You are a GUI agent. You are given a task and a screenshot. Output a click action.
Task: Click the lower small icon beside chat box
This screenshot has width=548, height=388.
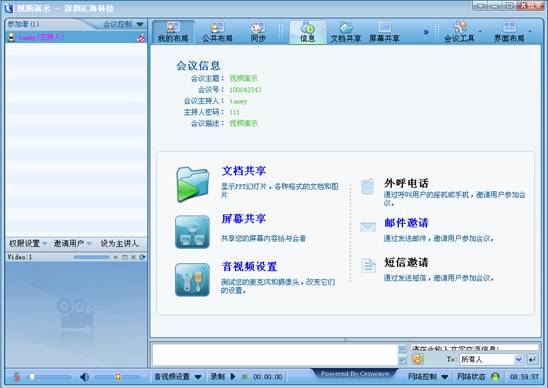(402, 360)
